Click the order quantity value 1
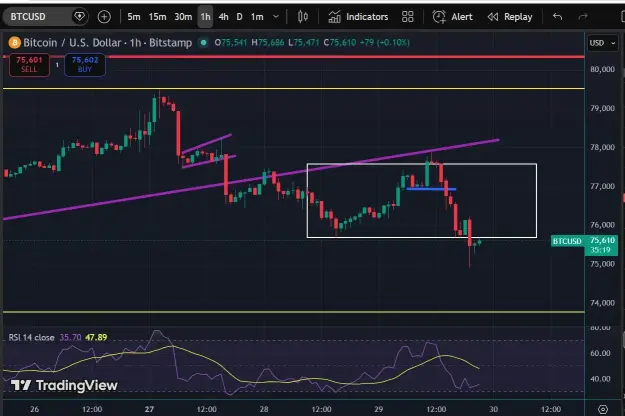Image resolution: width=625 pixels, height=416 pixels. pos(57,65)
